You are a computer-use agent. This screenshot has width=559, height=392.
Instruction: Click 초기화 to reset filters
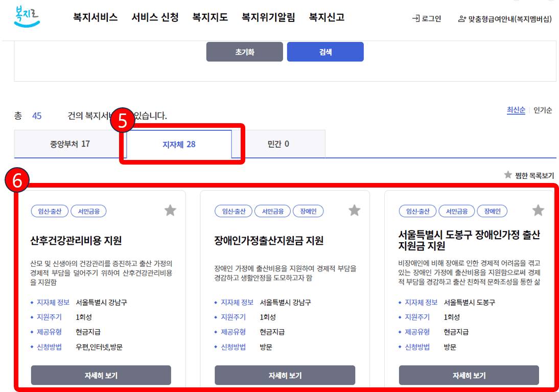(244, 52)
